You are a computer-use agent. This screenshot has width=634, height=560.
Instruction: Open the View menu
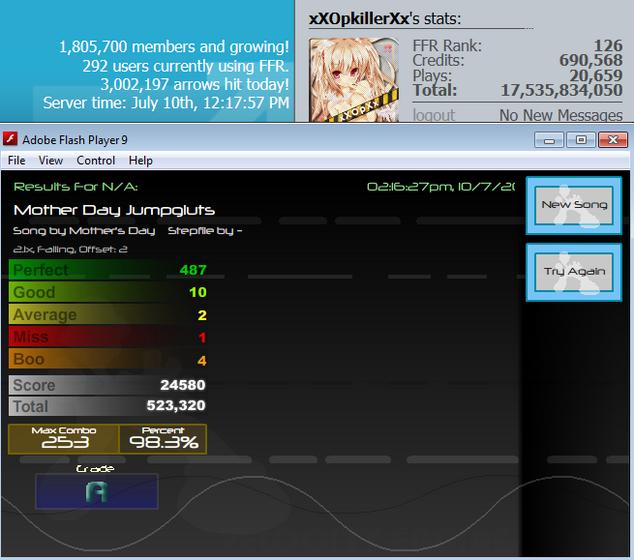click(51, 161)
